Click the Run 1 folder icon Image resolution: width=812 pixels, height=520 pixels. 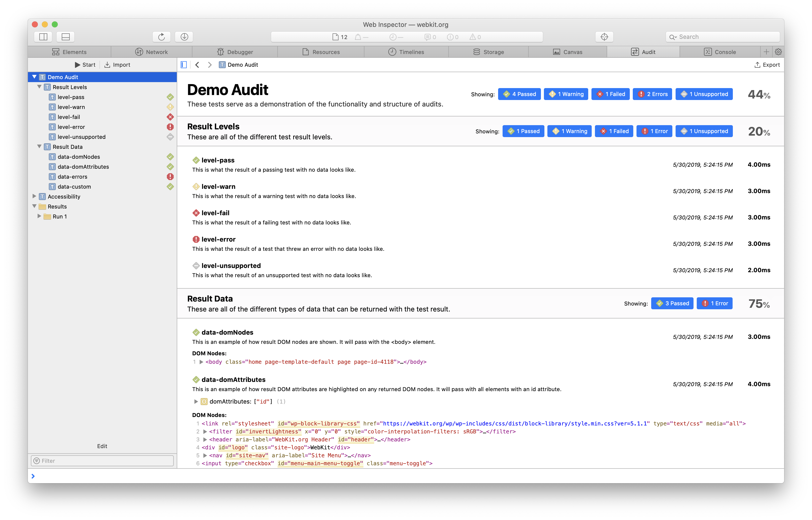(x=47, y=216)
